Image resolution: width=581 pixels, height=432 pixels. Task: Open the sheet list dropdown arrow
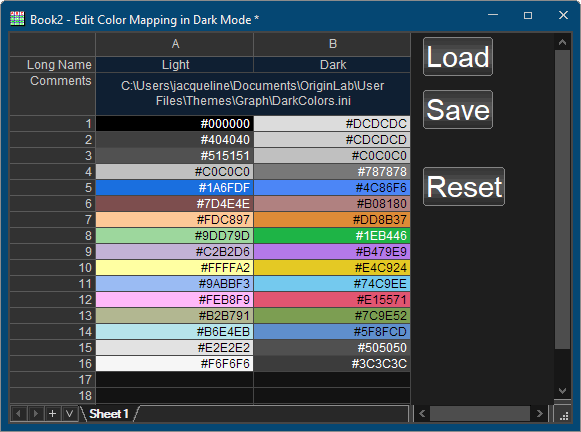point(69,413)
